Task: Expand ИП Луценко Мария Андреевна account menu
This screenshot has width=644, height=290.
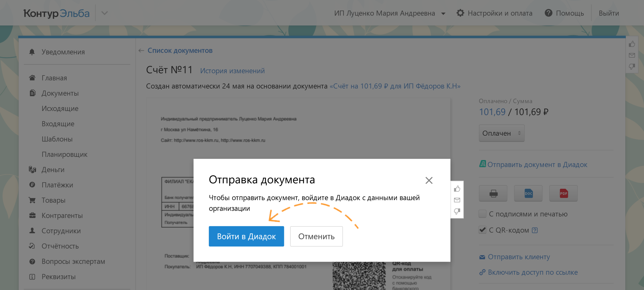Action: click(x=443, y=13)
